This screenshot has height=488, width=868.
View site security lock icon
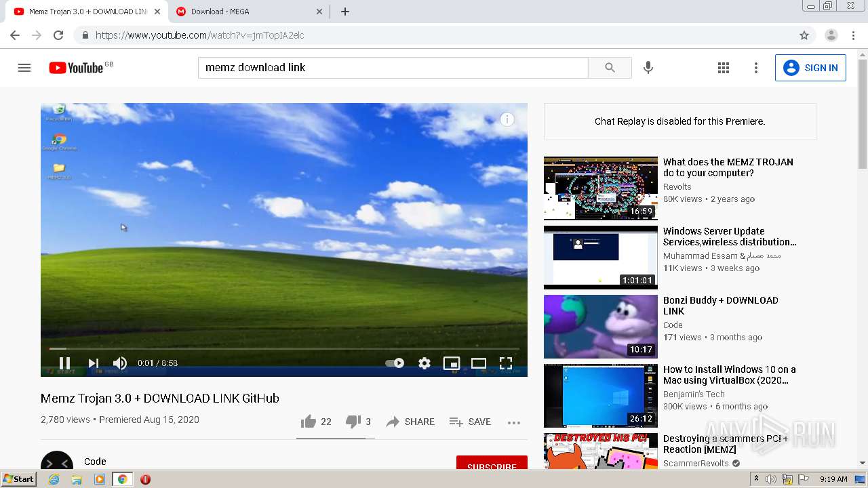(x=85, y=35)
